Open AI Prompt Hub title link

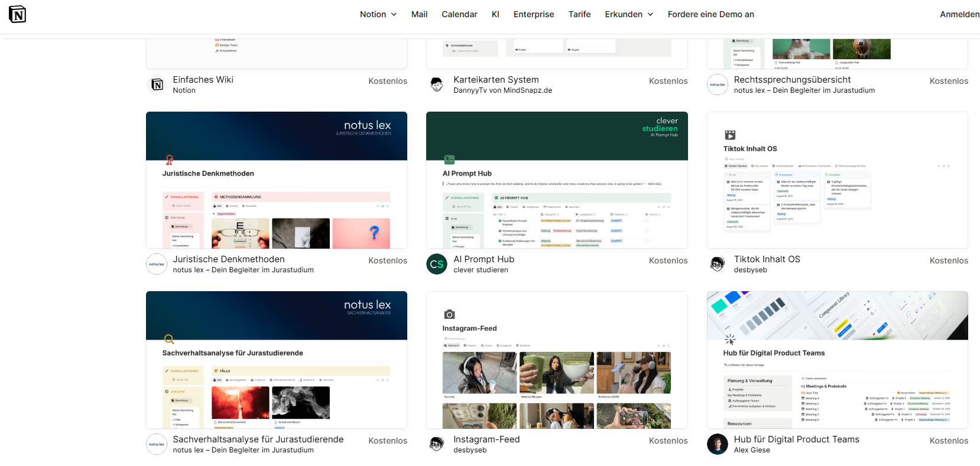click(x=483, y=259)
